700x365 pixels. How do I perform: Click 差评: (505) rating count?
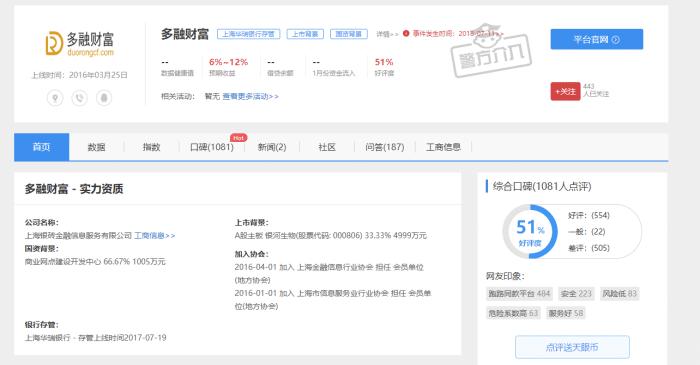pos(588,248)
